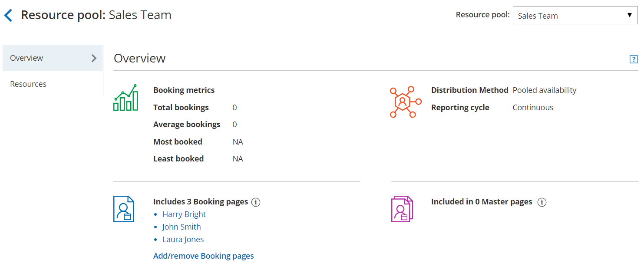Click the blue Booking pages document icon

click(124, 209)
